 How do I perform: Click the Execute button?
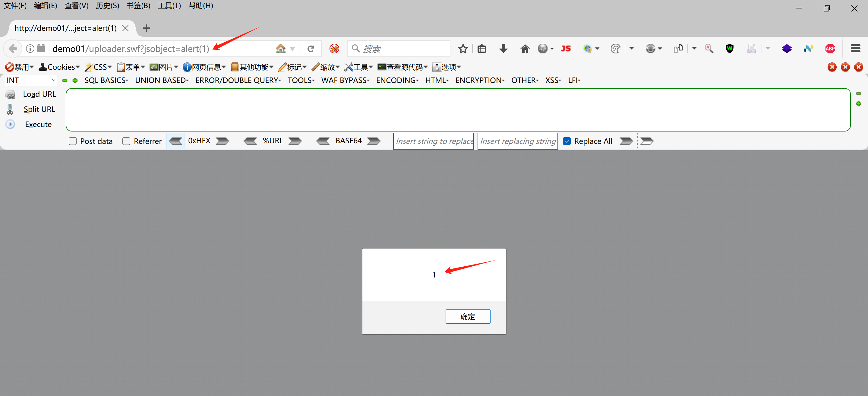point(38,124)
